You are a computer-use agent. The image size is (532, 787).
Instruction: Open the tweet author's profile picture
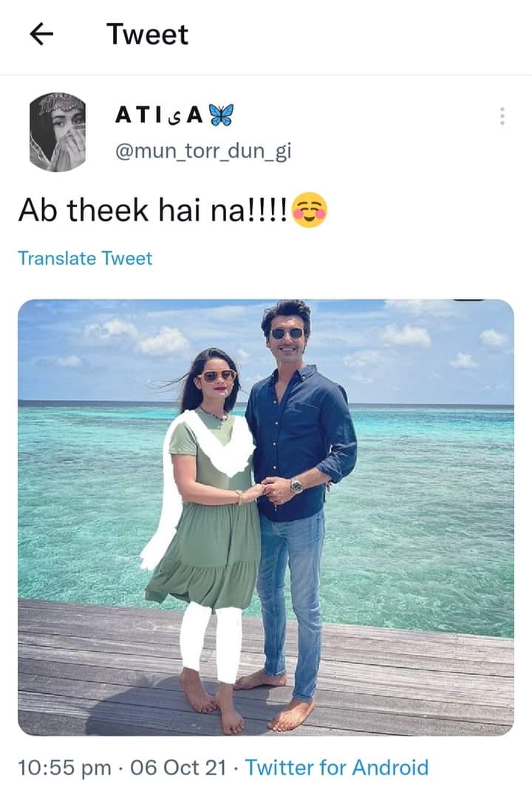(x=57, y=132)
